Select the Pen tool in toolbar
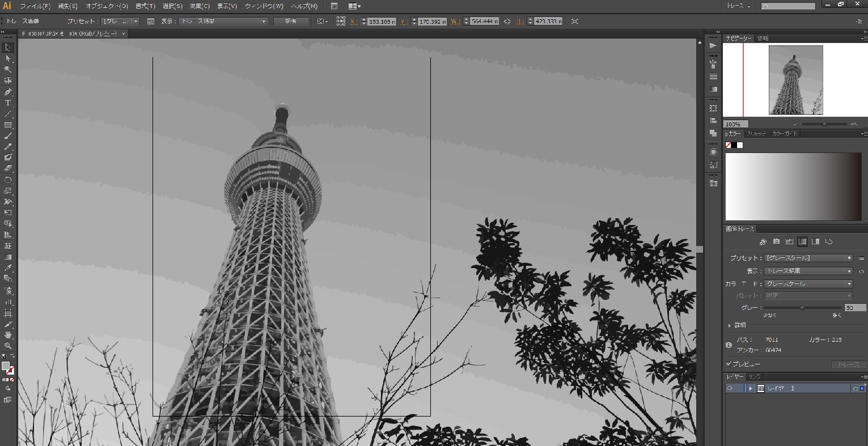The width and height of the screenshot is (868, 446). point(8,92)
